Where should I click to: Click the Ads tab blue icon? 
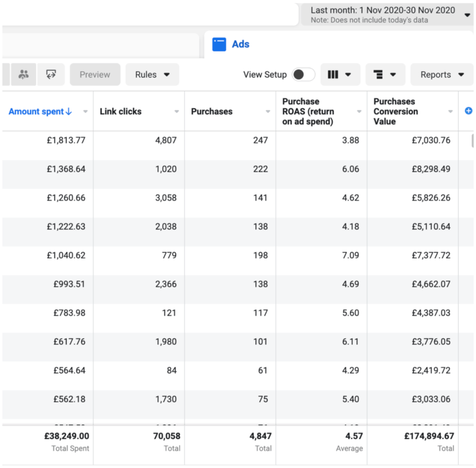pyautogui.click(x=219, y=44)
